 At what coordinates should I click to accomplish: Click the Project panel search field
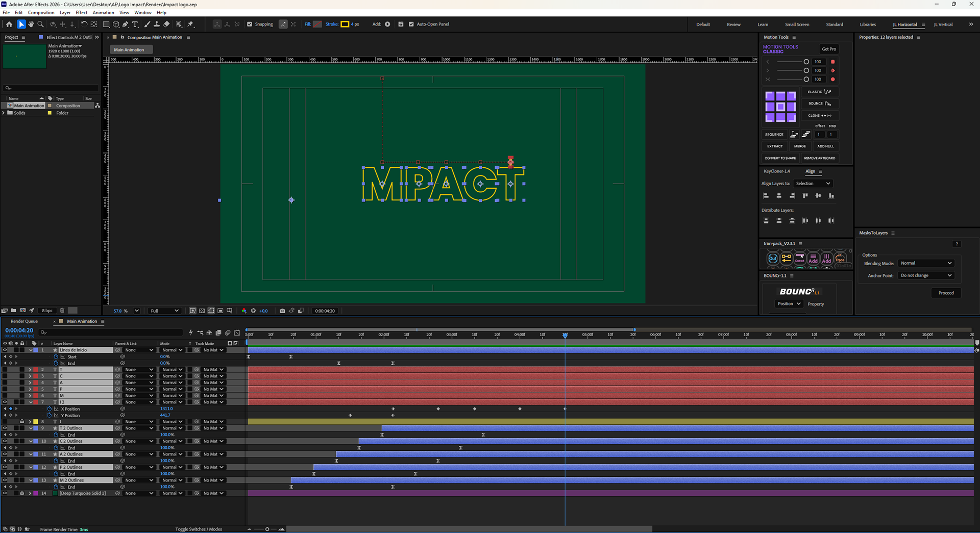[x=51, y=88]
